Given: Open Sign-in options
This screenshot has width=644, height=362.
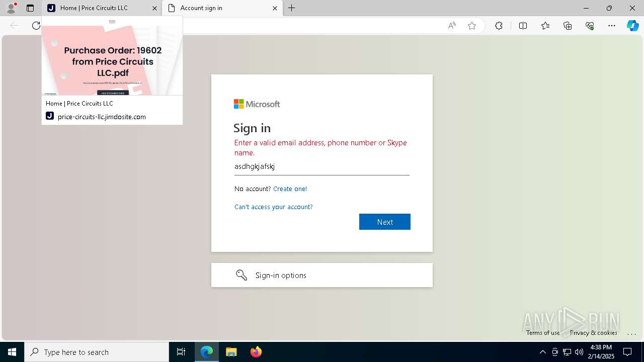Looking at the screenshot, I should [322, 275].
